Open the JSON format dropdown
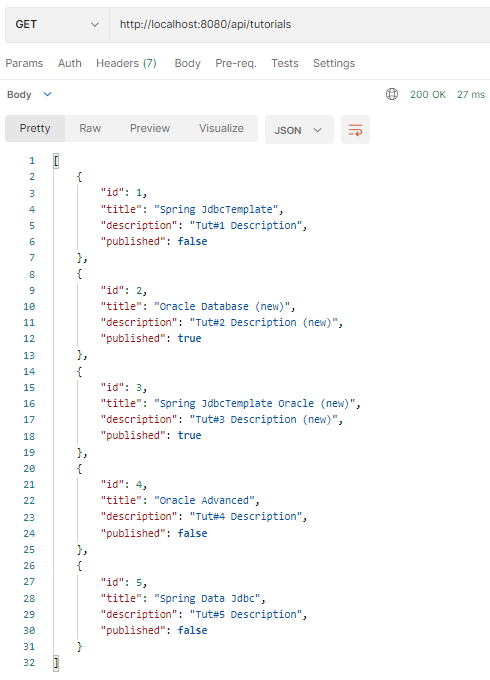Image resolution: width=490 pixels, height=680 pixels. point(299,130)
